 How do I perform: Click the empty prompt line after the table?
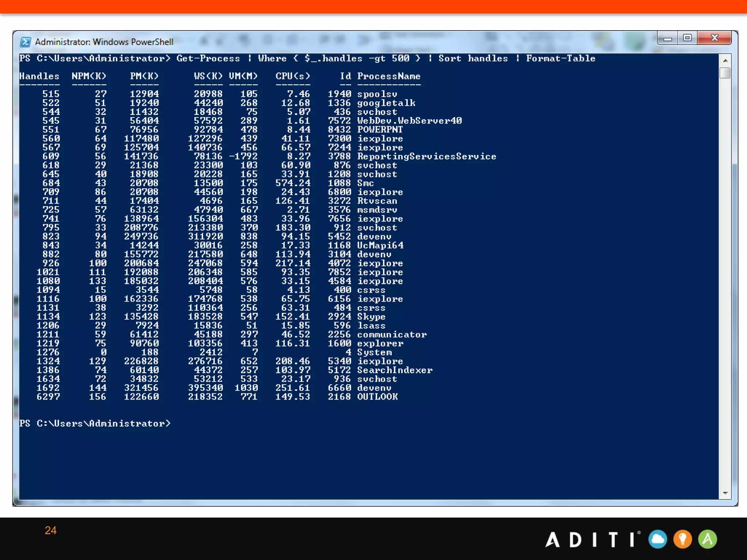[x=95, y=424]
